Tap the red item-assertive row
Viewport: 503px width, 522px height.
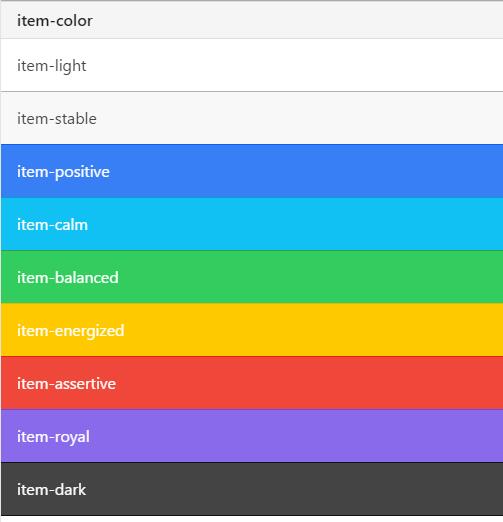click(252, 383)
